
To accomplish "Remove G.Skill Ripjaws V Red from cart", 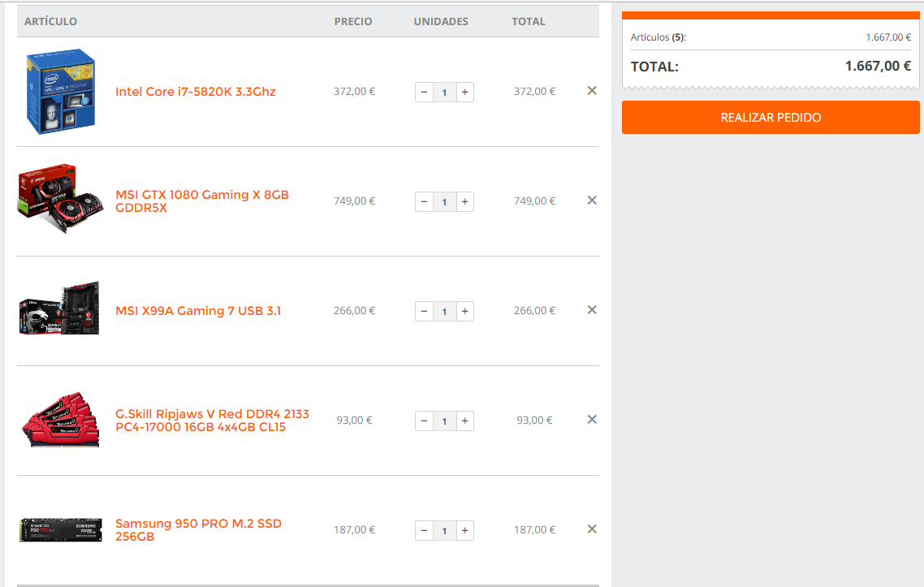I will coord(592,420).
